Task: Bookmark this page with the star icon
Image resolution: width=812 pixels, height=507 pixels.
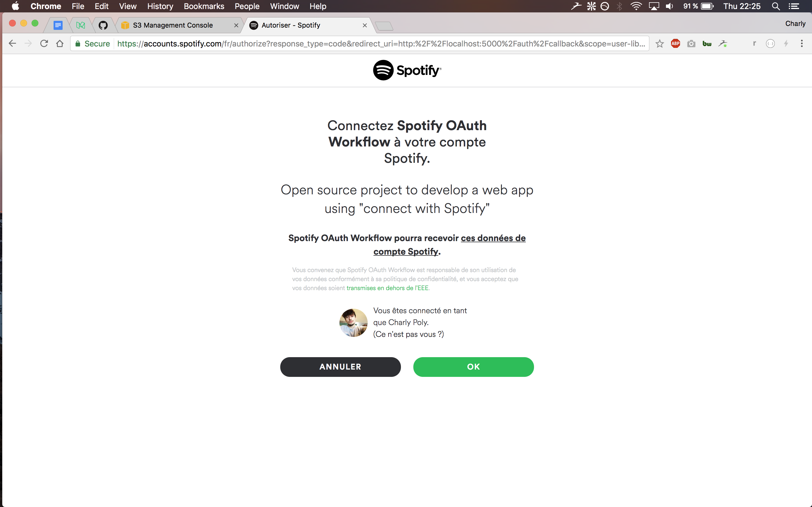Action: [659, 44]
